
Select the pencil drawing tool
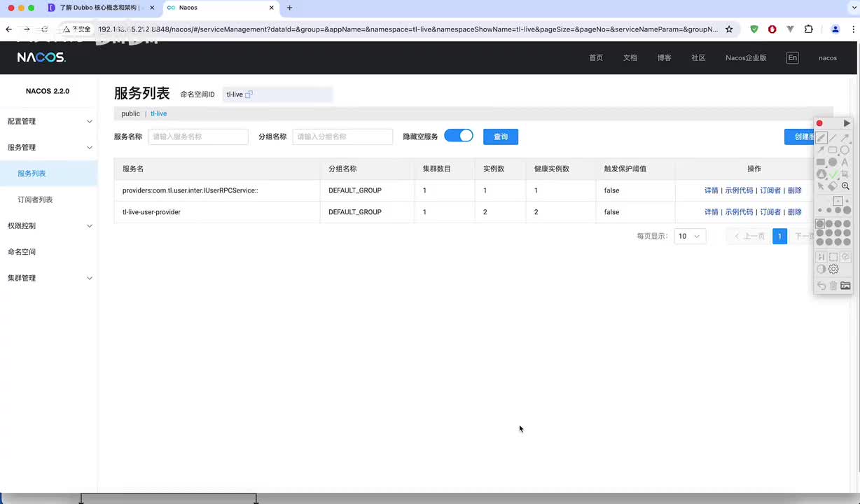click(x=821, y=138)
